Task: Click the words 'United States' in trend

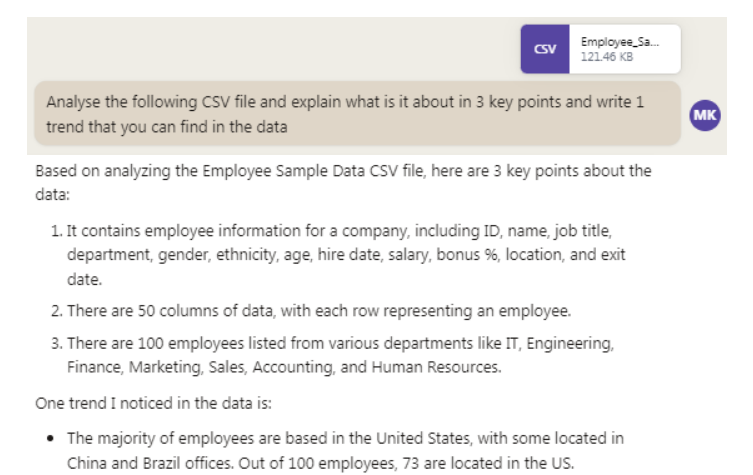Action: pos(423,438)
